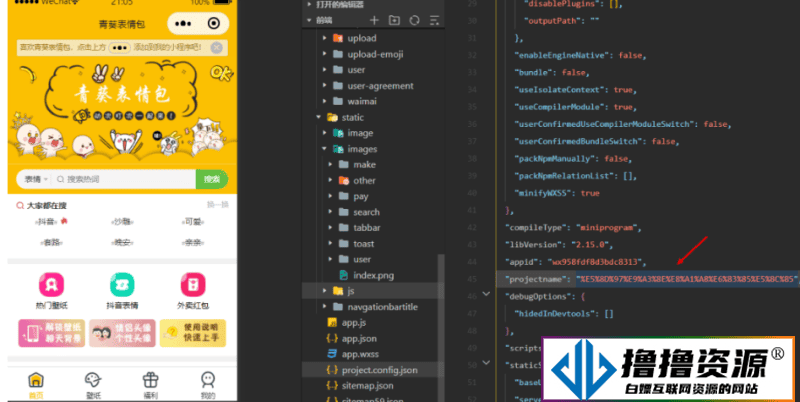Select the 沙雕 hot search keyword

tap(122, 221)
